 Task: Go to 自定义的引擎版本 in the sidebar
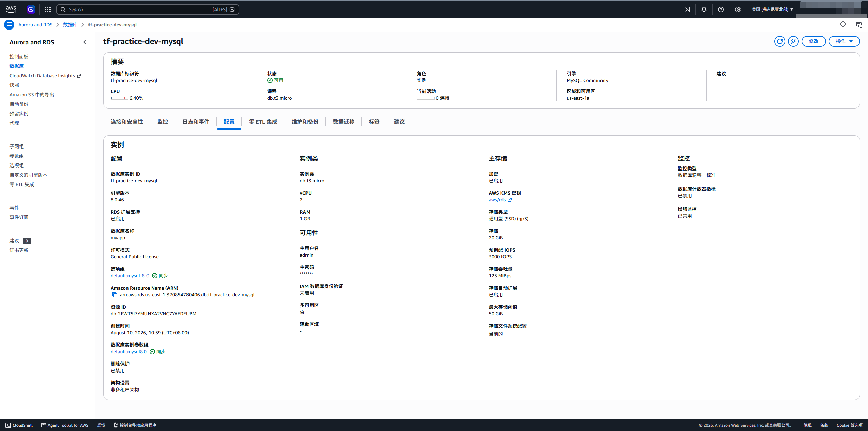tap(28, 175)
